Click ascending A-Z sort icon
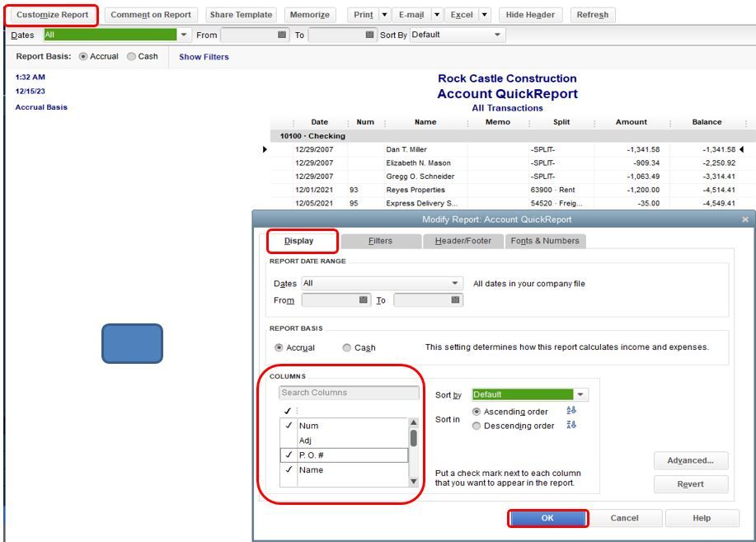The width and height of the screenshot is (756, 542). coord(571,411)
